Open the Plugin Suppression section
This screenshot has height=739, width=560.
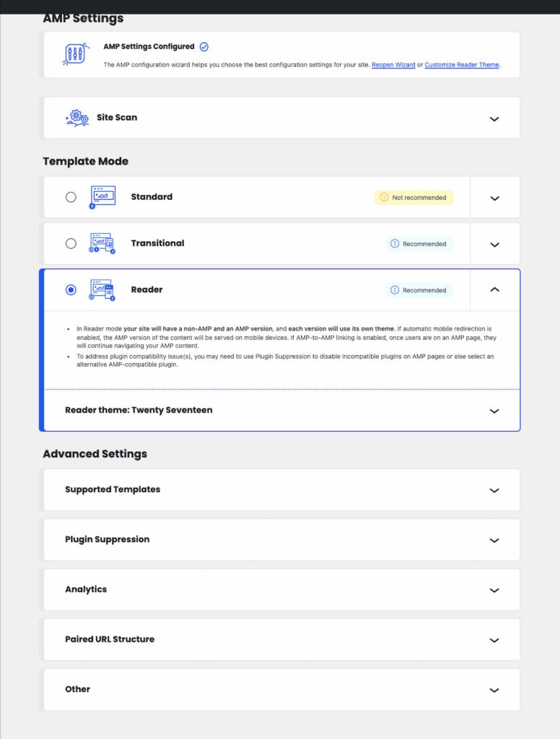click(x=494, y=539)
